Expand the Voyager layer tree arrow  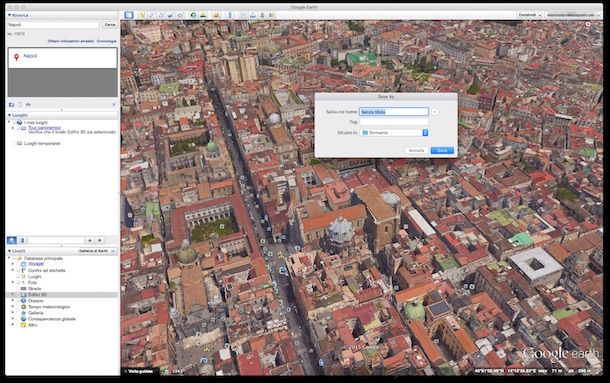click(x=13, y=264)
